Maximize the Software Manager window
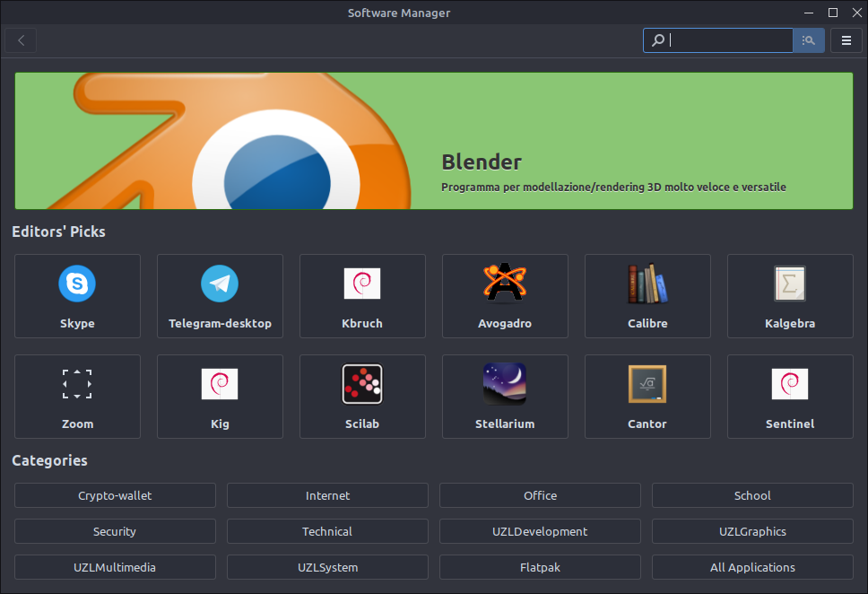Viewport: 868px width, 594px height. pos(832,13)
